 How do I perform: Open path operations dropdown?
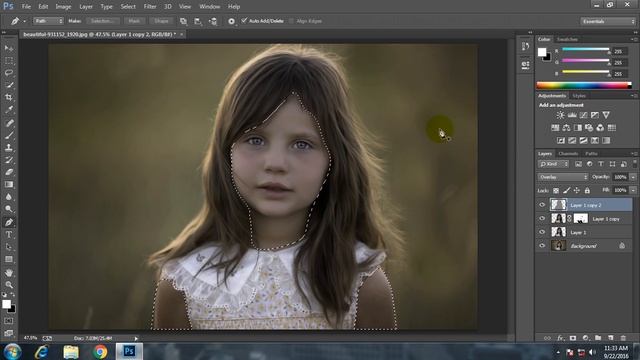pyautogui.click(x=184, y=21)
